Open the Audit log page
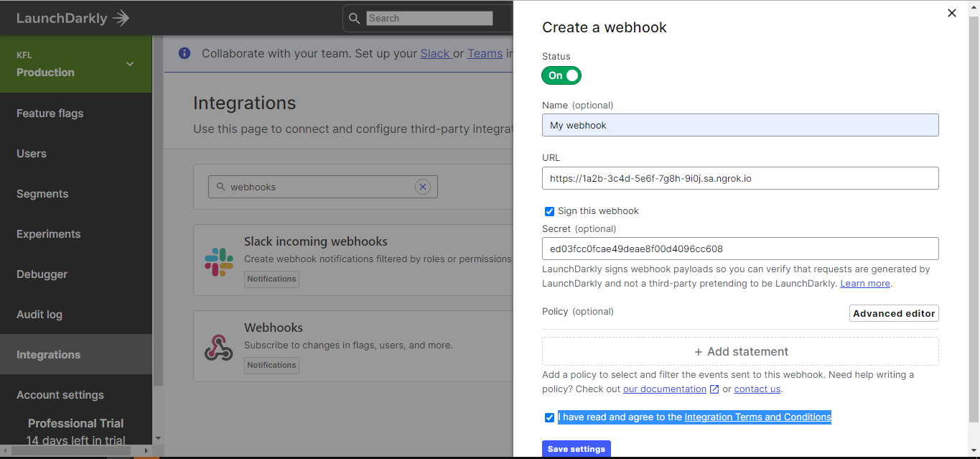 tap(39, 315)
